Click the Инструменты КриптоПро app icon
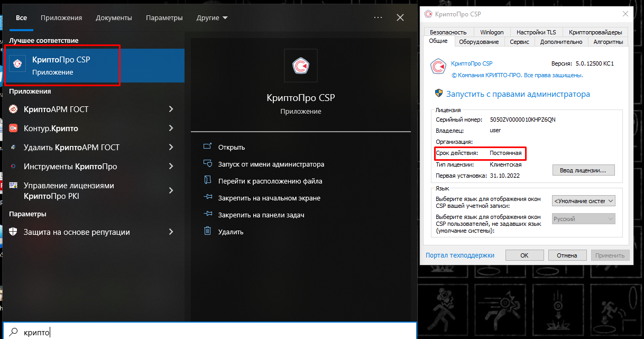Image resolution: width=644 pixels, height=339 pixels. [13, 167]
